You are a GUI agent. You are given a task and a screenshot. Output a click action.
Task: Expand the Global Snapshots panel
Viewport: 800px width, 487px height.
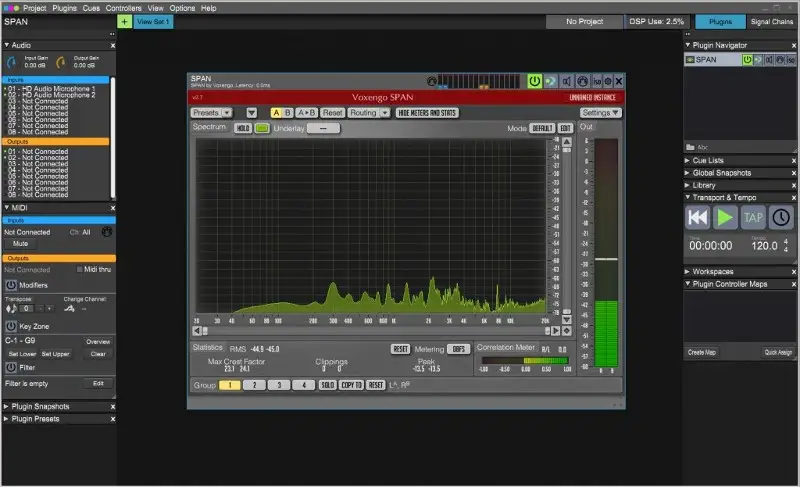[x=688, y=173]
